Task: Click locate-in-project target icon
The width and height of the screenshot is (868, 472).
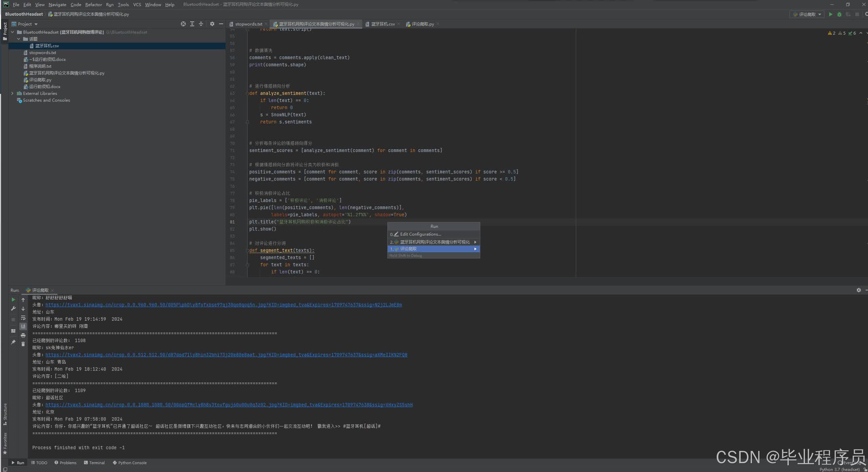Action: click(x=183, y=24)
